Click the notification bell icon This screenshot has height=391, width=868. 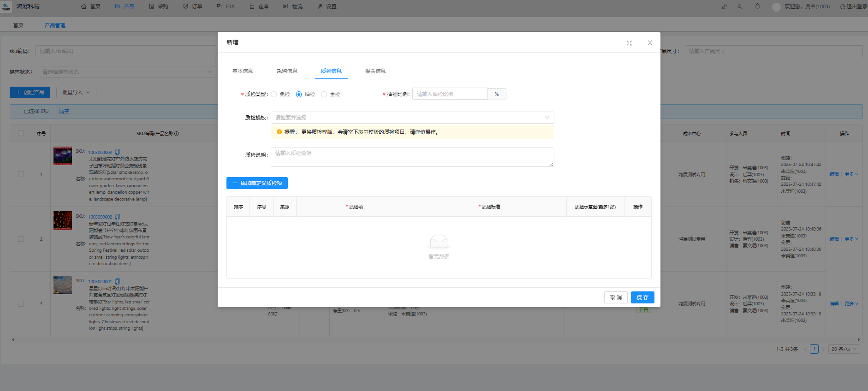point(757,6)
